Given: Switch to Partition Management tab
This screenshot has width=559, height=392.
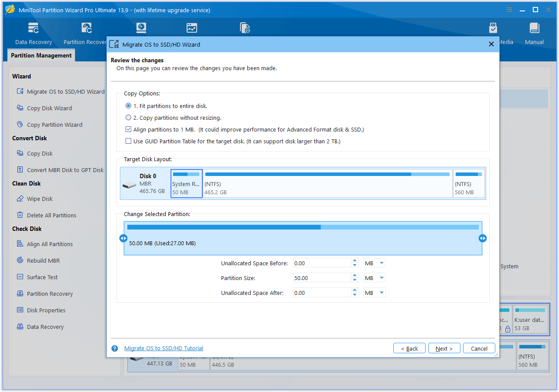Looking at the screenshot, I should [x=41, y=55].
